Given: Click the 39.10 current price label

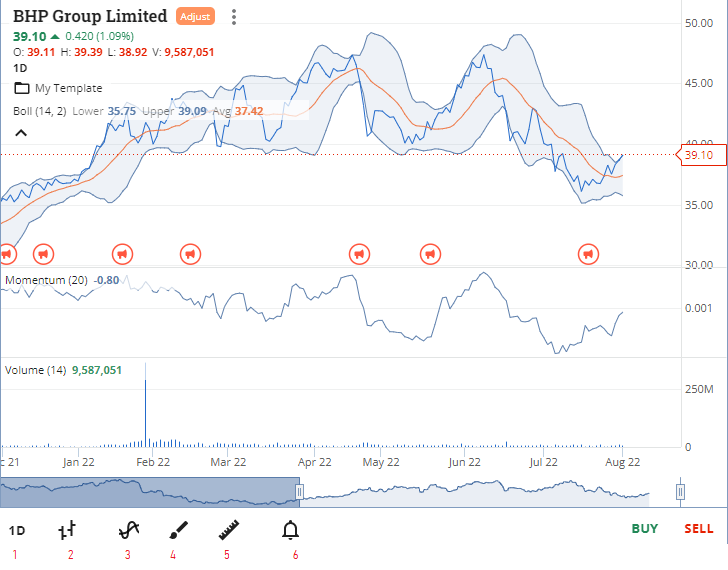Looking at the screenshot, I should point(702,155).
